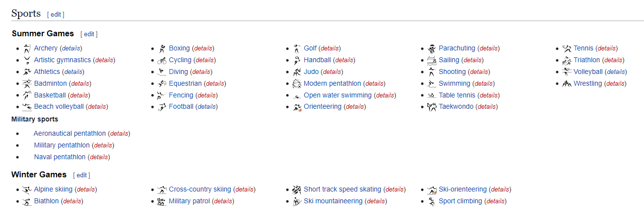Click the Golf pictogram icon
Image resolution: width=644 pixels, height=217 pixels.
[296, 48]
